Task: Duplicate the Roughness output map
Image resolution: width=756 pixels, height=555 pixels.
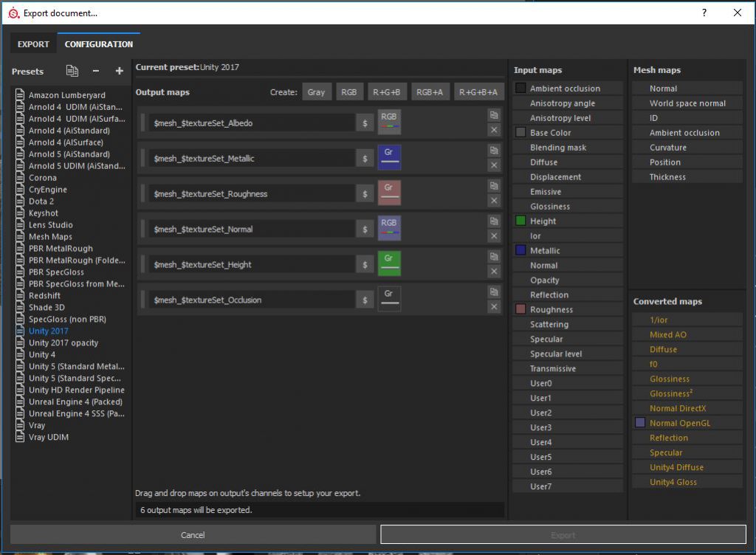Action: click(494, 185)
